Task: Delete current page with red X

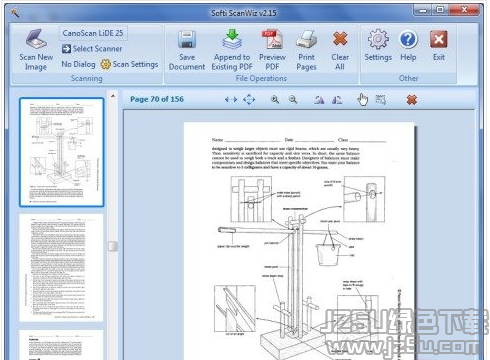Action: tap(412, 99)
